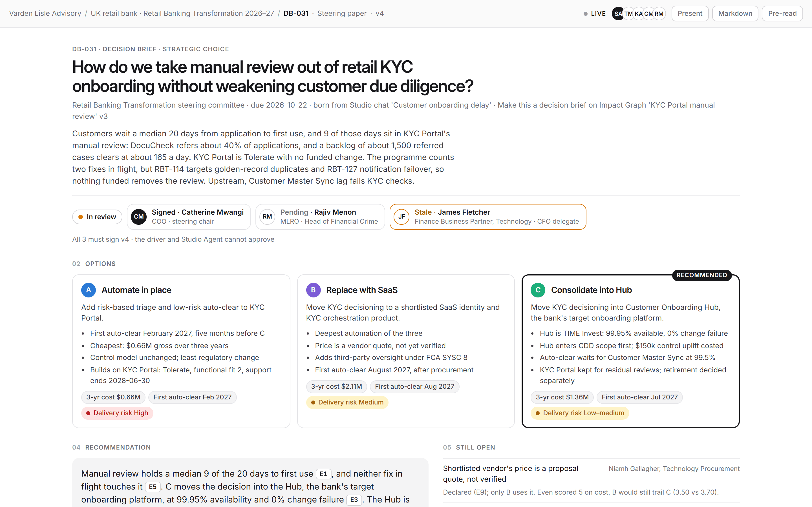The width and height of the screenshot is (812, 507).
Task: Click the SA collaborator avatar
Action: click(618, 14)
